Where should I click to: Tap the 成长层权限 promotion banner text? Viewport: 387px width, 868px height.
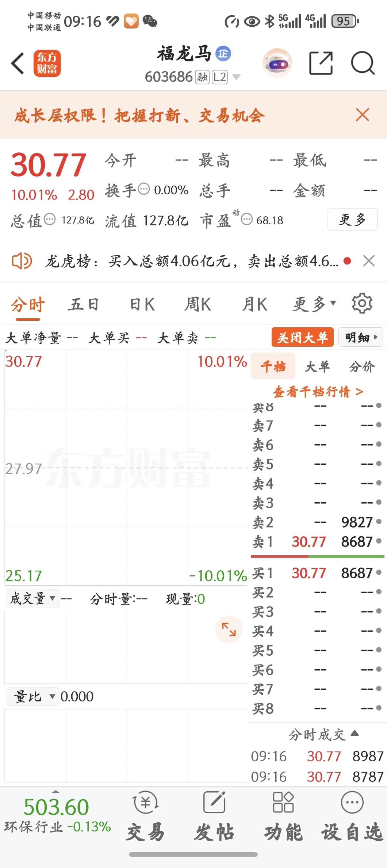(139, 115)
